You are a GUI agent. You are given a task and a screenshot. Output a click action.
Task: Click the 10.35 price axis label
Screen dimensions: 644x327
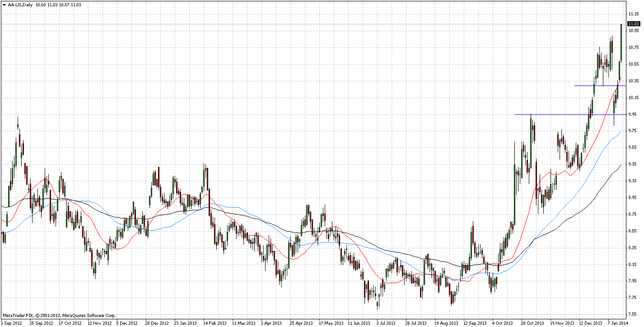tap(634, 81)
